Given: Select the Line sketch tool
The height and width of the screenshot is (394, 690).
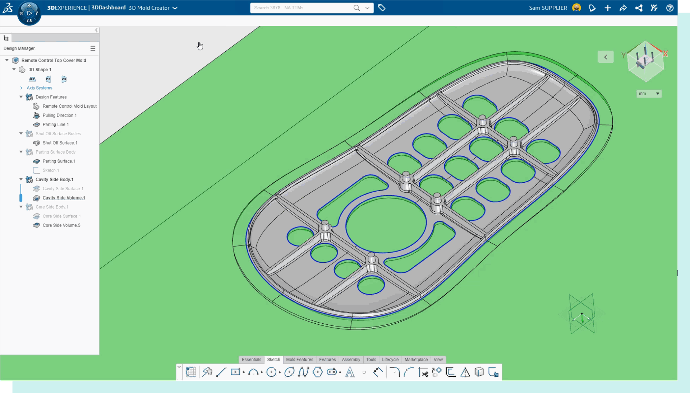Looking at the screenshot, I should click(221, 372).
